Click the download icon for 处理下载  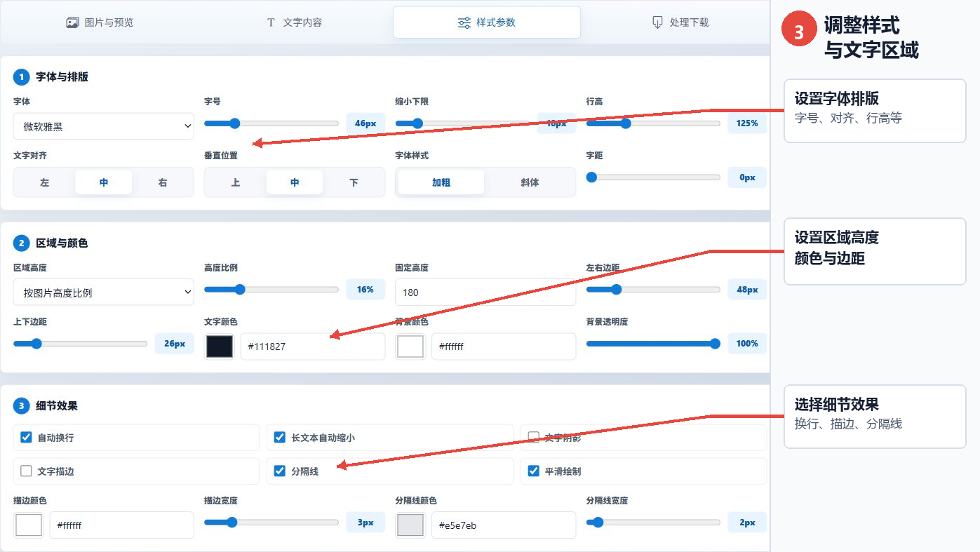[657, 22]
